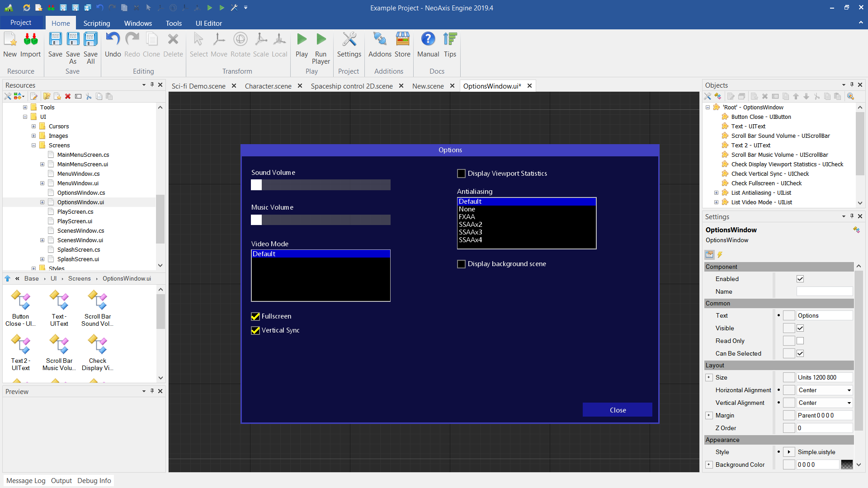
Task: Open project Settings from the ribbon
Action: pos(349,40)
